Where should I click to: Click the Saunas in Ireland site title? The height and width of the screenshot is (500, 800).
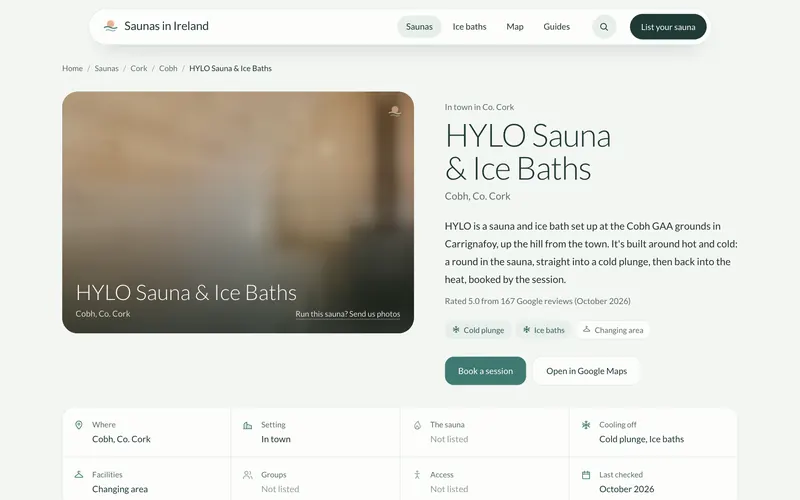[166, 26]
